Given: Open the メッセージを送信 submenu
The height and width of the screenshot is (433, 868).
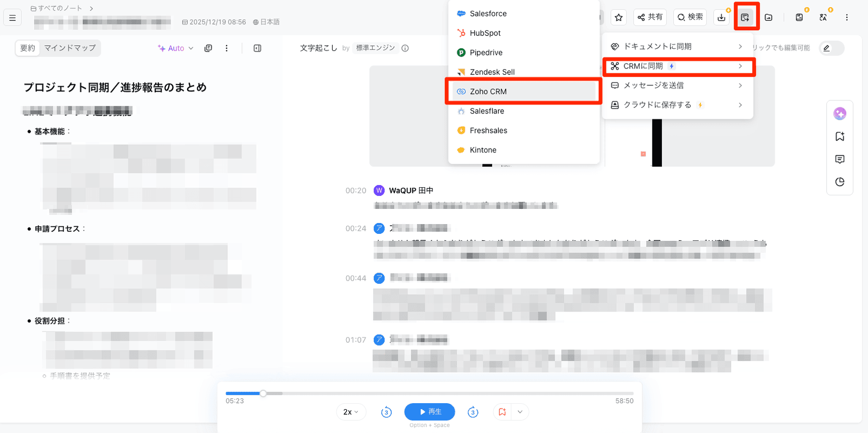Looking at the screenshot, I should click(677, 86).
